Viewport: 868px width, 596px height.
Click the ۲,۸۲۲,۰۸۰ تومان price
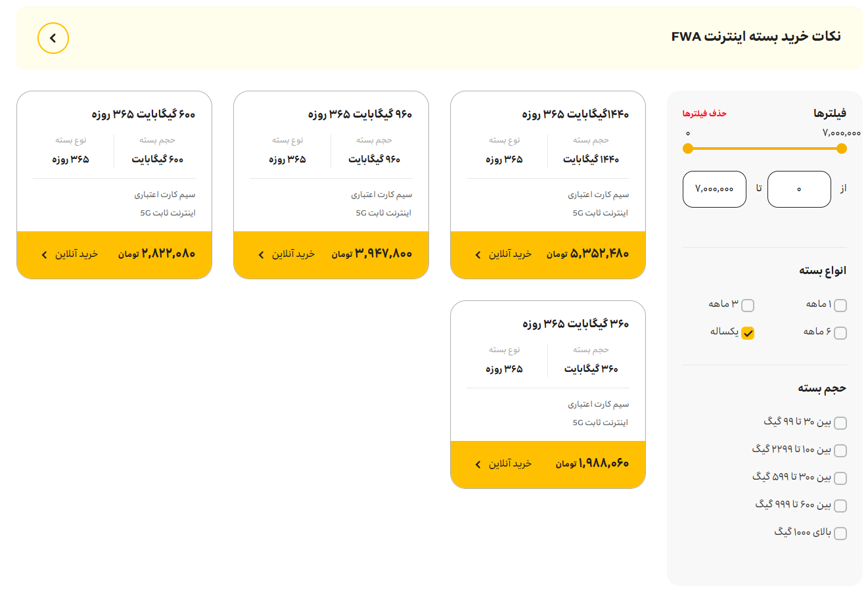[156, 254]
